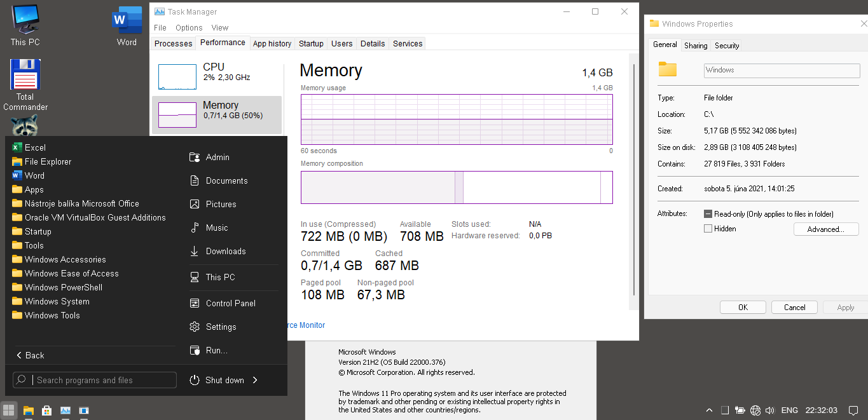Viewport: 868px width, 420px height.
Task: Open the notification center icon
Action: 853,410
